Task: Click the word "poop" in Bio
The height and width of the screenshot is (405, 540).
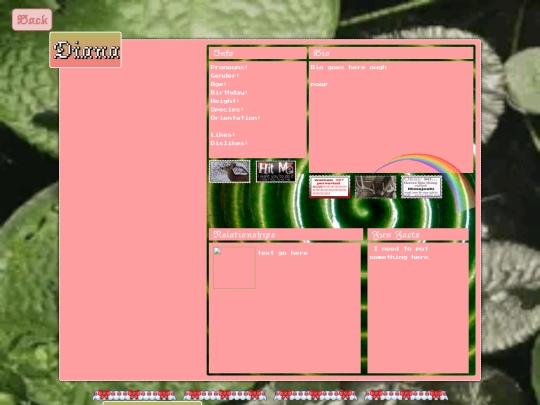Action: coord(319,84)
